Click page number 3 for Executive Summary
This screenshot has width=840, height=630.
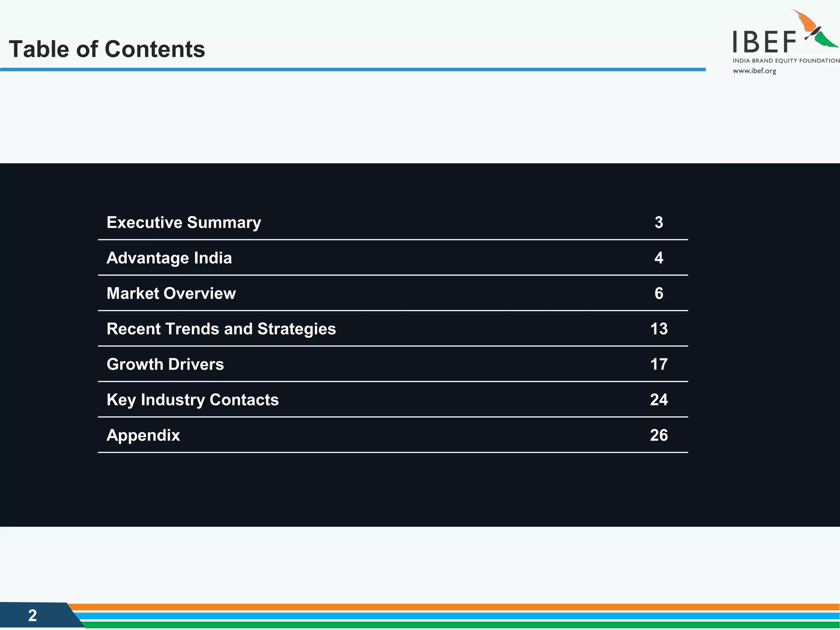(659, 222)
